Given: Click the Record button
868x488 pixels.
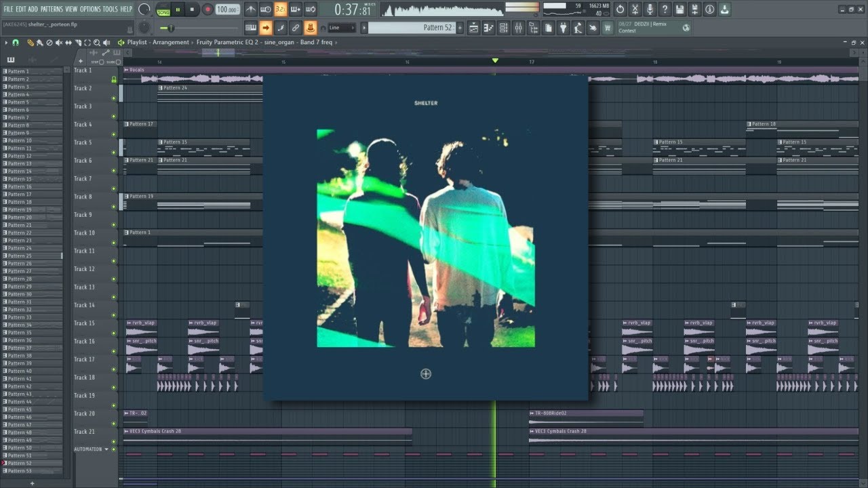Looking at the screenshot, I should click(x=208, y=9).
